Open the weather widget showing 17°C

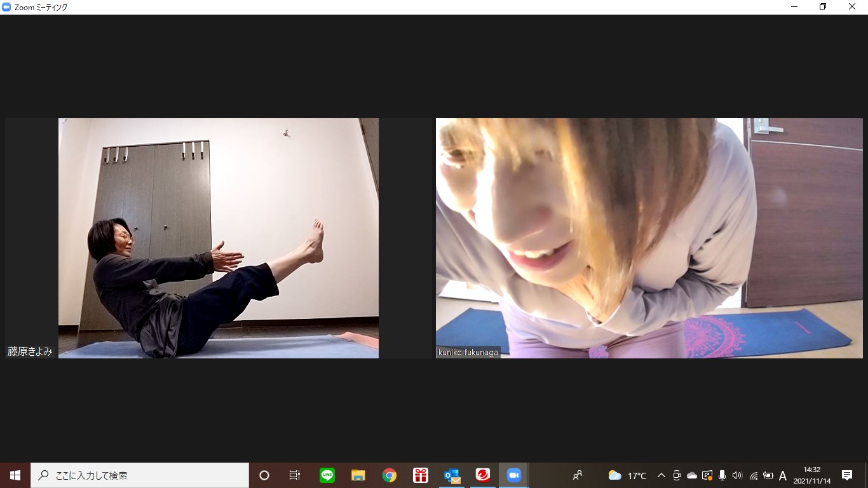628,475
